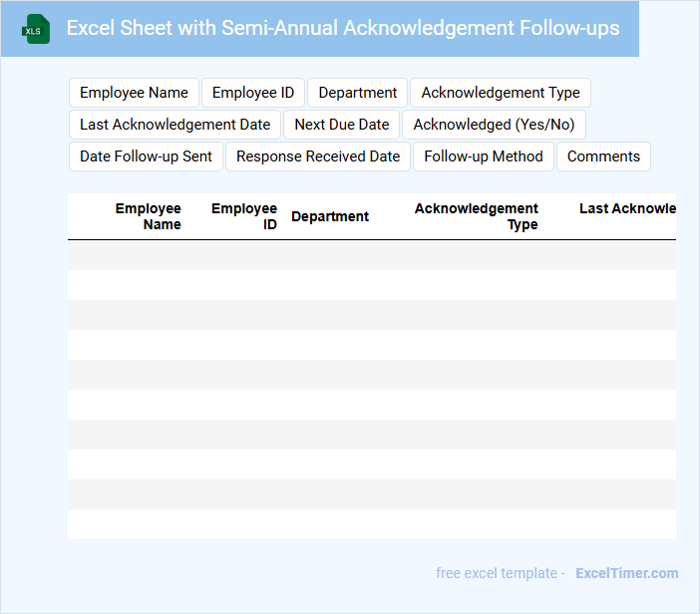Image resolution: width=700 pixels, height=614 pixels.
Task: Select the Department column header
Action: coord(330,216)
